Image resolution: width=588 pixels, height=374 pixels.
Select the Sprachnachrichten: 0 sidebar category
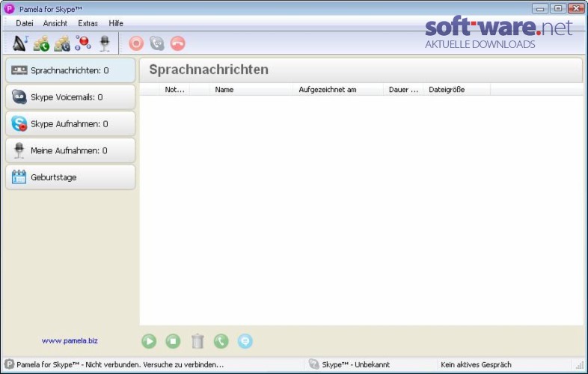70,70
